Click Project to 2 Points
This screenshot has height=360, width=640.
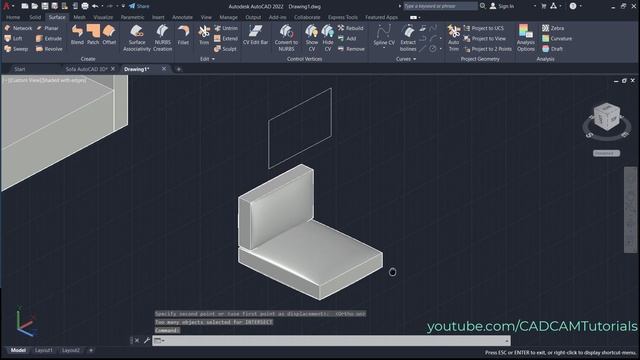click(x=487, y=49)
